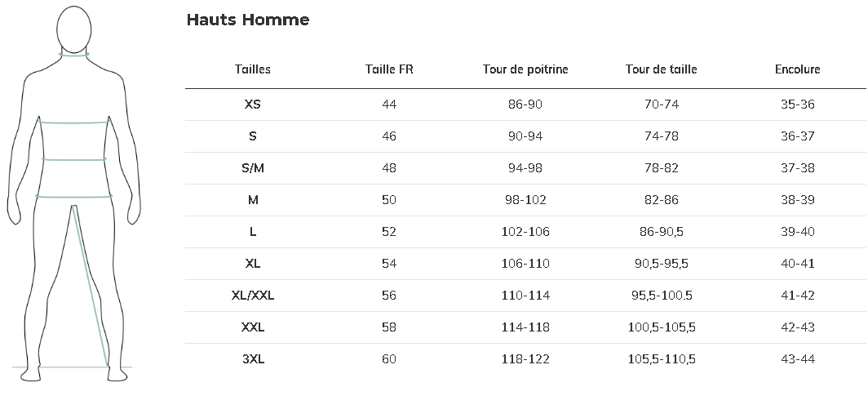
Task: Click the hip measurement line on figure
Action: (x=73, y=195)
